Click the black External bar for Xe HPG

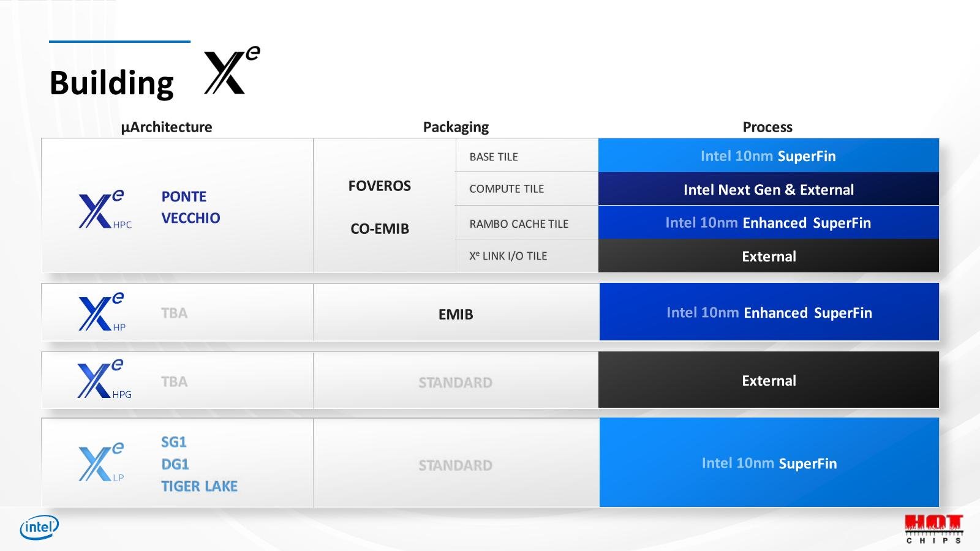pos(769,380)
